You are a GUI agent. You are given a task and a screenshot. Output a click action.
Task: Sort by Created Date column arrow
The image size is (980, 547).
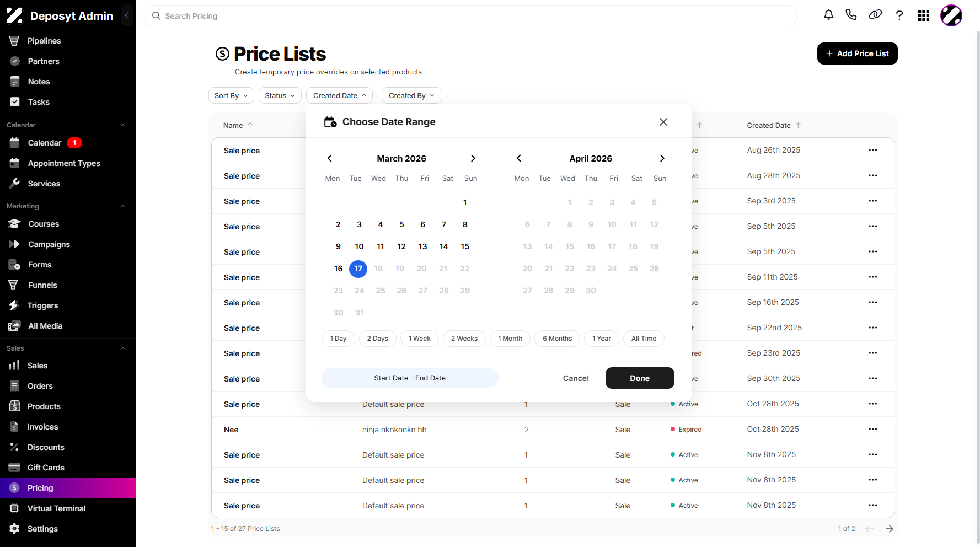pyautogui.click(x=799, y=125)
